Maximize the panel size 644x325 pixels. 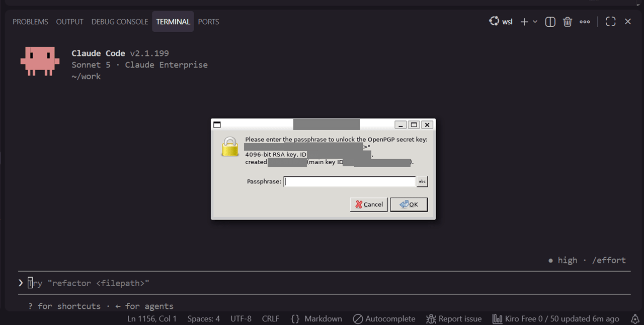[611, 22]
